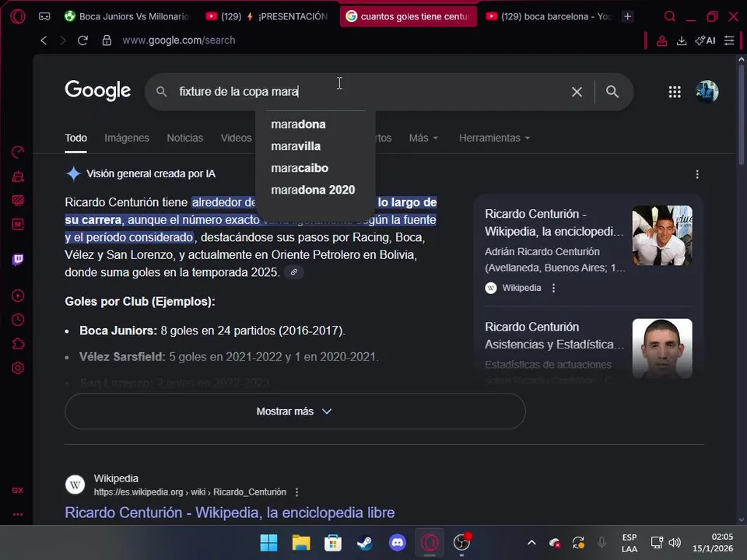The height and width of the screenshot is (560, 747).
Task: Show hidden tray icons chevron
Action: [531, 542]
